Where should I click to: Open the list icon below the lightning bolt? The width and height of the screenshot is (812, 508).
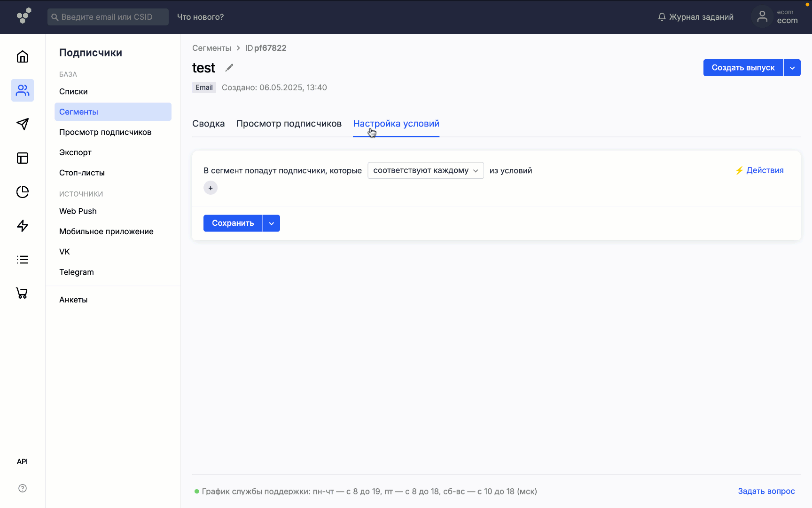coord(22,259)
